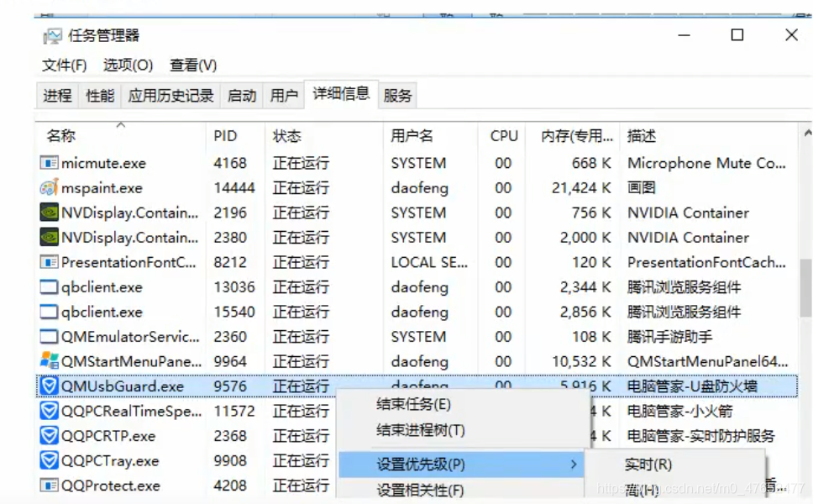
Task: Select the micmute.exe row name
Action: tap(103, 163)
